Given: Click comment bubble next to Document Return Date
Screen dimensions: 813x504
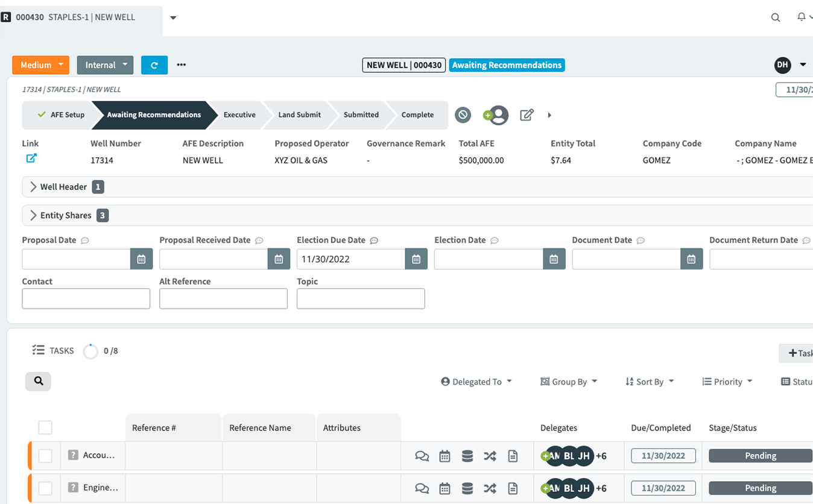Looking at the screenshot, I should pyautogui.click(x=806, y=241).
